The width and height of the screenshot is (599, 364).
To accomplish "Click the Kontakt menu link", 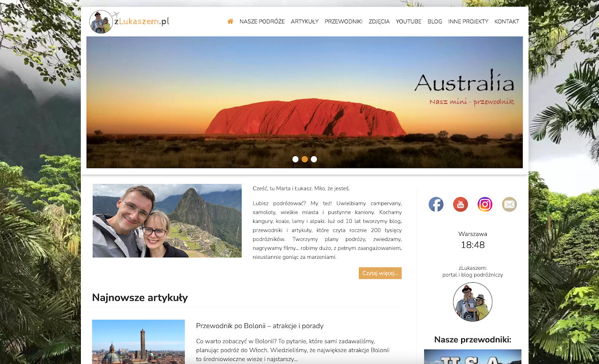I will pyautogui.click(x=507, y=21).
